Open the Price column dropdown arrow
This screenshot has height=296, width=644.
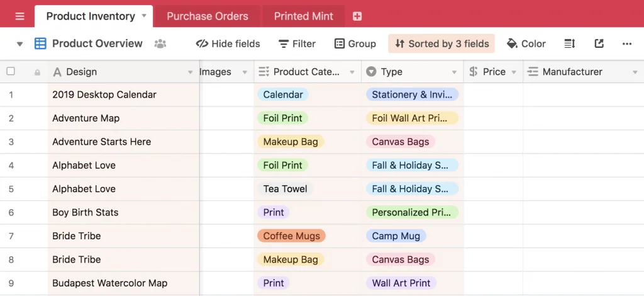click(514, 72)
